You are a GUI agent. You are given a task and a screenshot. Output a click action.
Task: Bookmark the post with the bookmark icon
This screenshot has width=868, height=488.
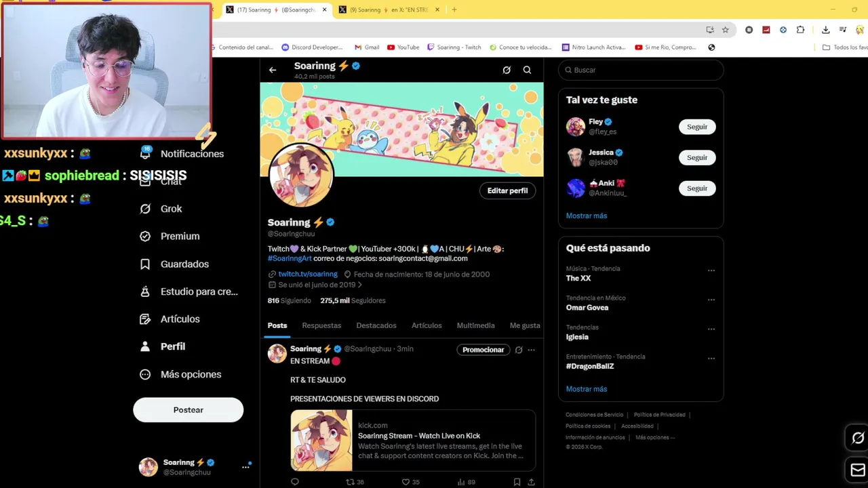[517, 482]
